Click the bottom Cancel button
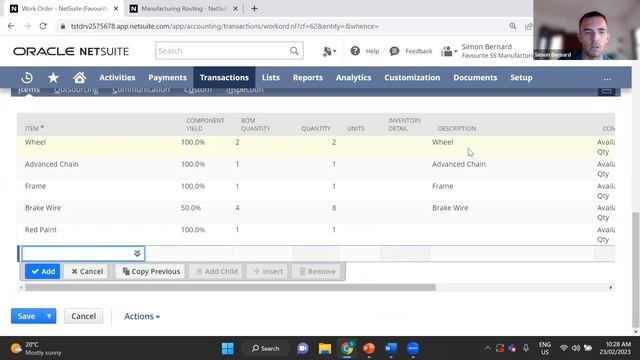The width and height of the screenshot is (640, 360). point(83,316)
